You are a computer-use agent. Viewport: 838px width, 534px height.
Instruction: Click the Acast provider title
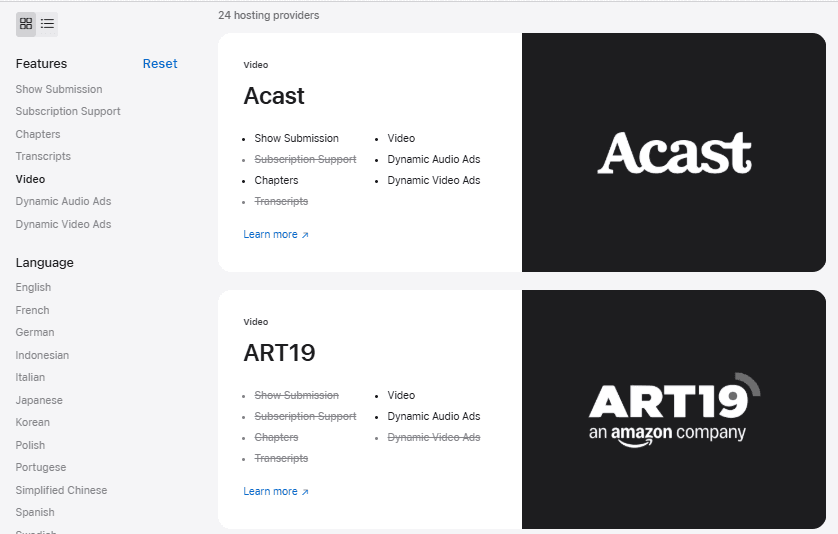[x=274, y=96]
